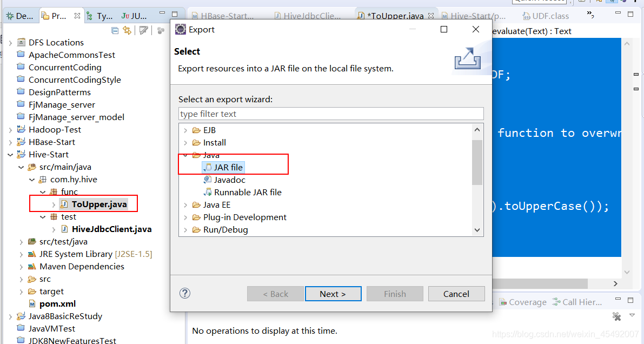The image size is (644, 344).
Task: Minimize the Project Explorer panel
Action: click(162, 14)
